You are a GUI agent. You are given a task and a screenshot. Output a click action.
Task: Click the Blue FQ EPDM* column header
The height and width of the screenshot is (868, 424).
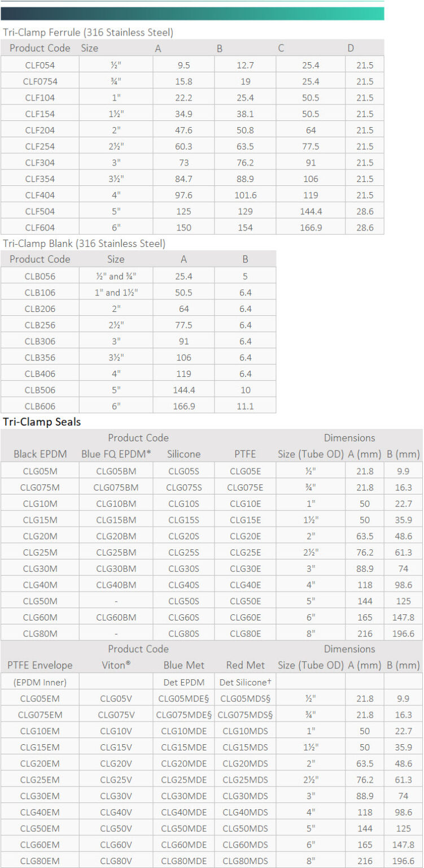click(x=116, y=454)
